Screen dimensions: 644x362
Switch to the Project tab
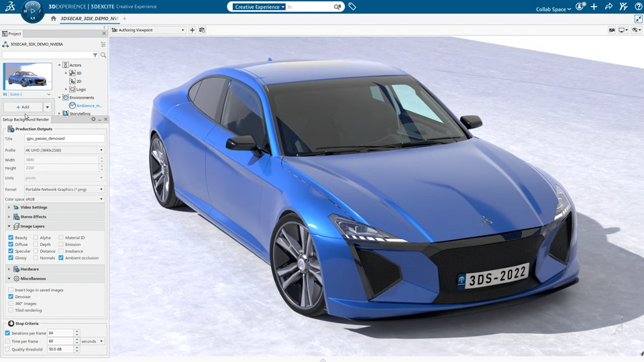click(12, 34)
